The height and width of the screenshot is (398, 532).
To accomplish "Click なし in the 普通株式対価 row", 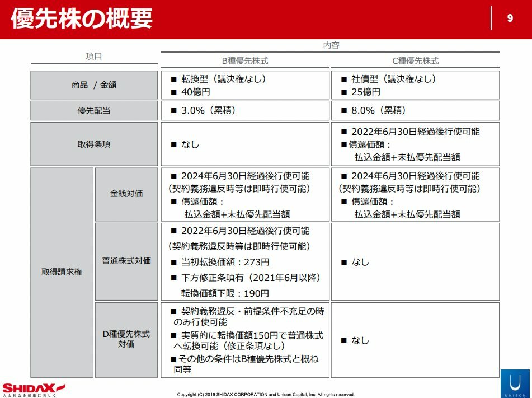I will click(x=360, y=262).
